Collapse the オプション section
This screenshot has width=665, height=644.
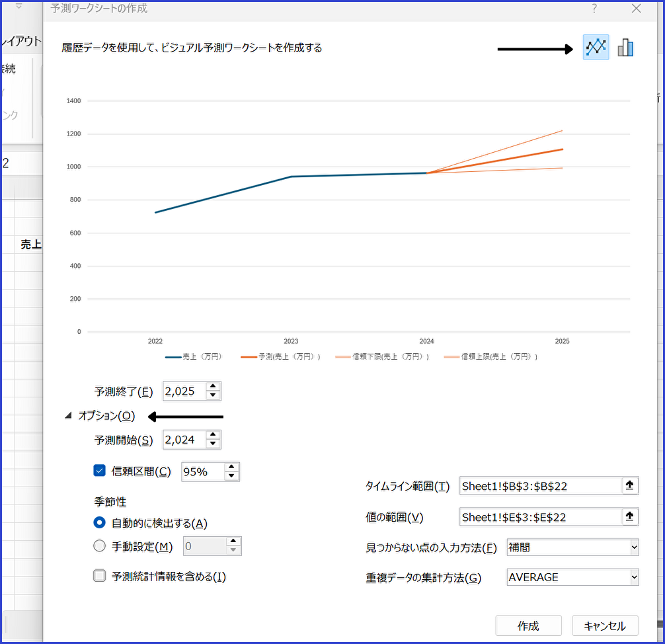[x=69, y=416]
